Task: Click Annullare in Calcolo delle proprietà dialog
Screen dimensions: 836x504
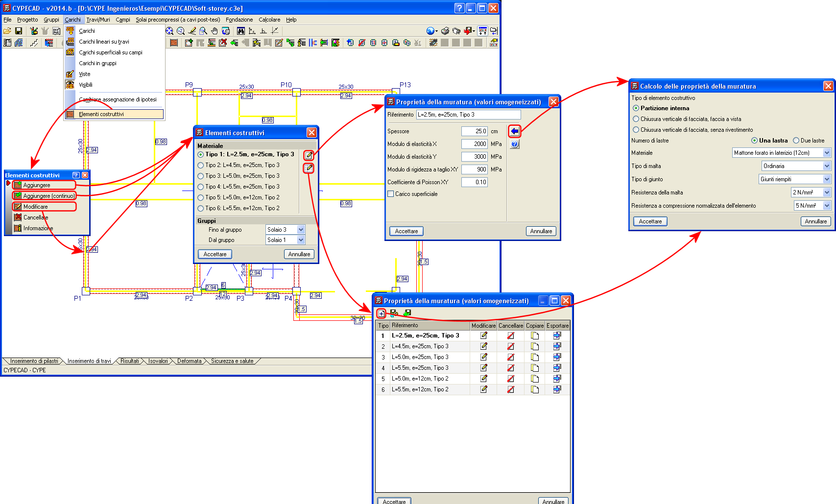Action: point(816,221)
